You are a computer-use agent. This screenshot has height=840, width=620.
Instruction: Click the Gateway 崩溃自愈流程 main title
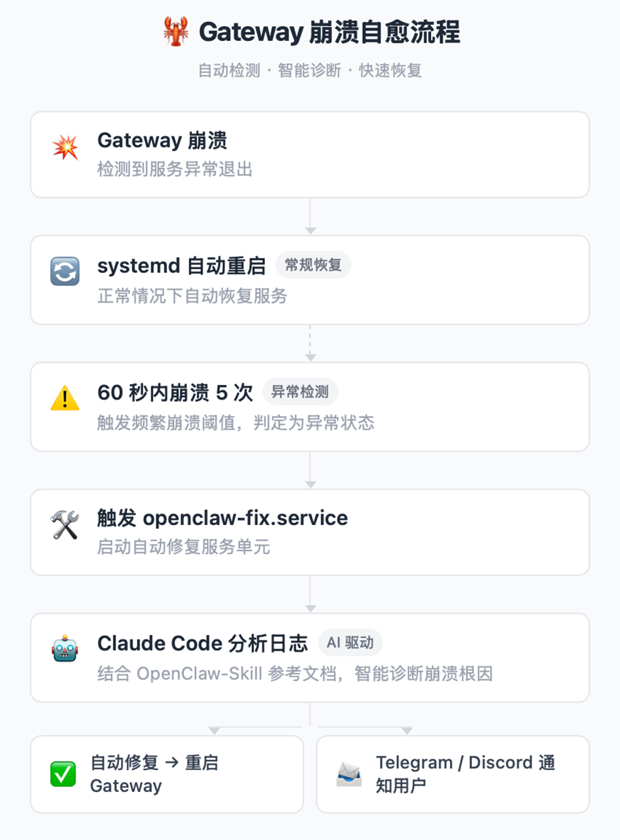point(329,33)
